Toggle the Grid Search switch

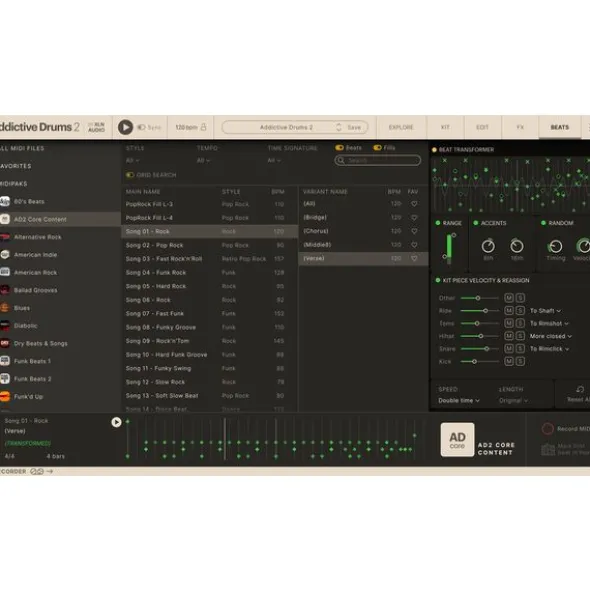(130, 175)
